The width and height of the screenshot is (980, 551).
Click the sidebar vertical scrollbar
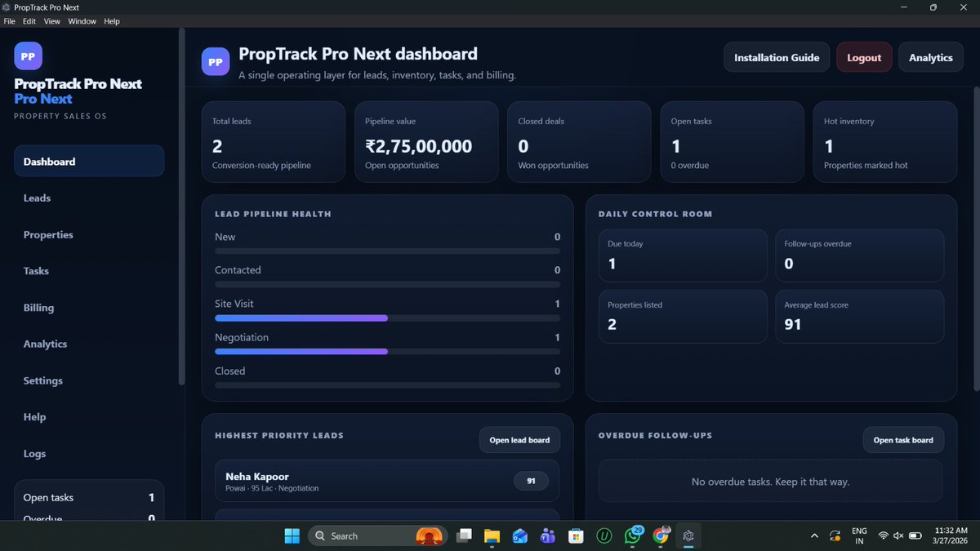[x=181, y=207]
